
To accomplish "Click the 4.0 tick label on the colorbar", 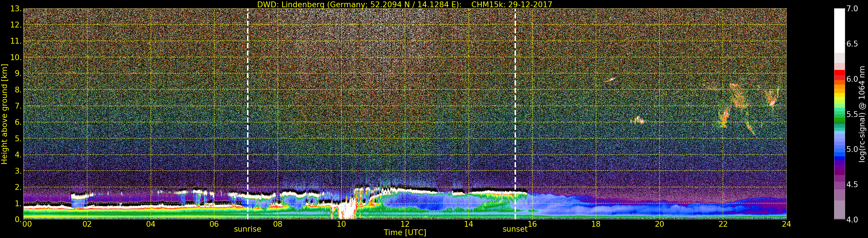I will [x=852, y=220].
